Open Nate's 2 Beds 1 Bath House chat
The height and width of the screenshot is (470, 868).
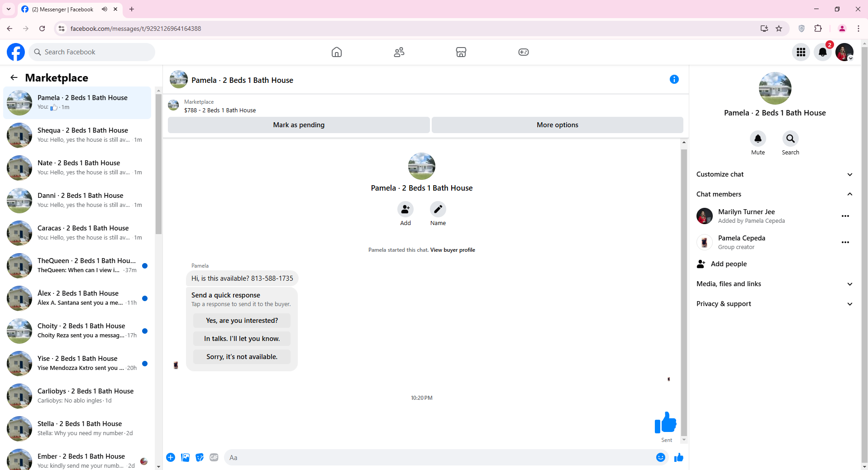coord(77,168)
